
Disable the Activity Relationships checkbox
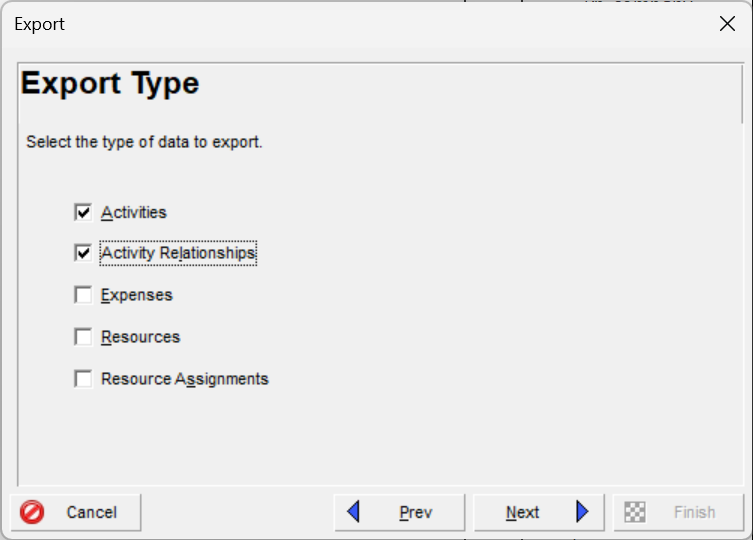coord(83,253)
